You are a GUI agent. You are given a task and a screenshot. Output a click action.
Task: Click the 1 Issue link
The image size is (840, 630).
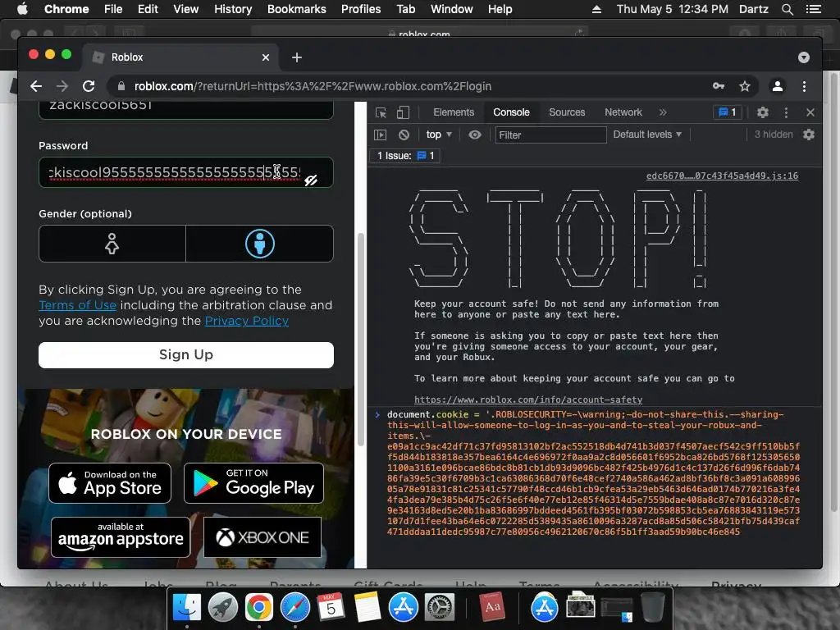pyautogui.click(x=405, y=156)
